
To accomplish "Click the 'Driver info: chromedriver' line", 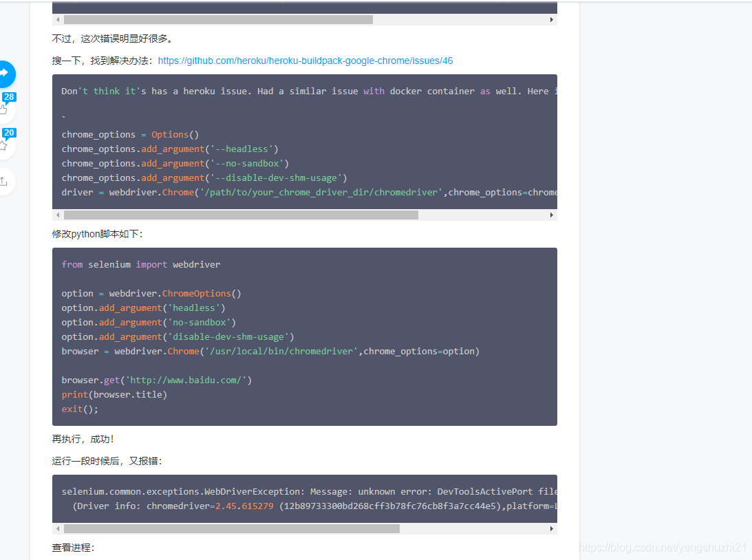I will point(314,506).
